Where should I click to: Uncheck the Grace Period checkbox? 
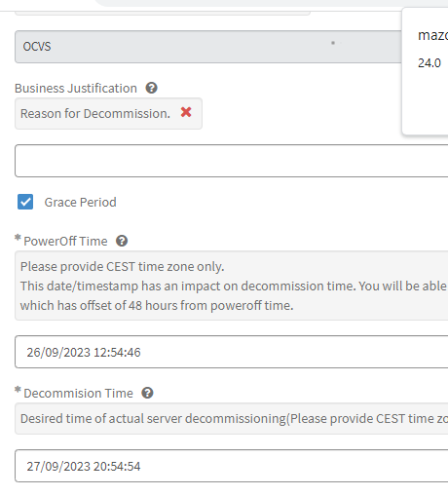(25, 202)
